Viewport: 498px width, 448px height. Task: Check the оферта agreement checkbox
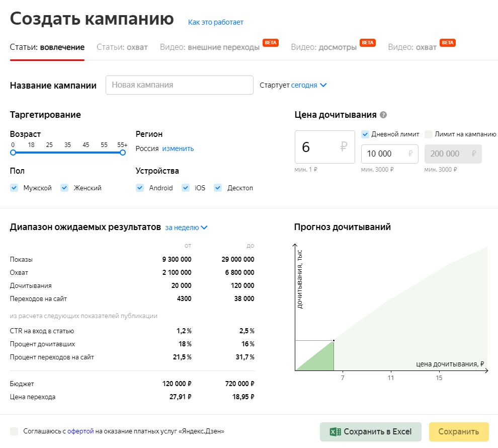(x=14, y=431)
